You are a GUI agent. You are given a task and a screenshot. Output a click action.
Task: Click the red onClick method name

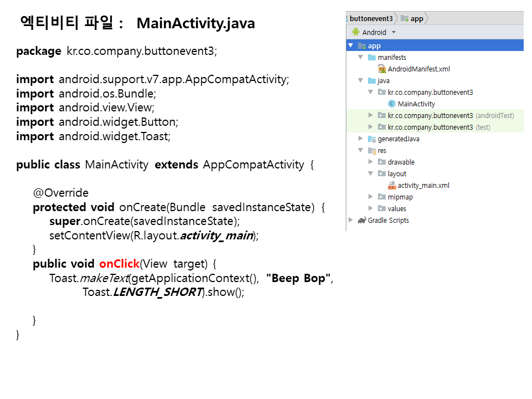click(119, 264)
